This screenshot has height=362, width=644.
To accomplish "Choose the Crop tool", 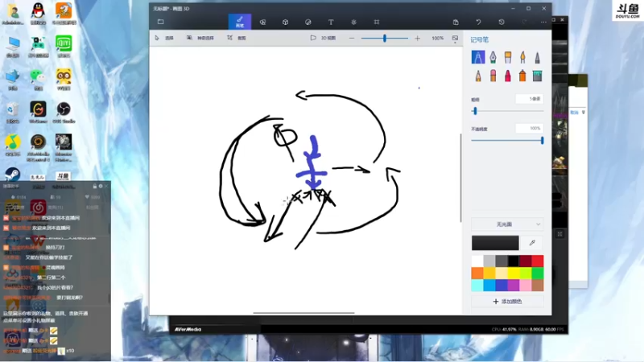I will tap(237, 38).
